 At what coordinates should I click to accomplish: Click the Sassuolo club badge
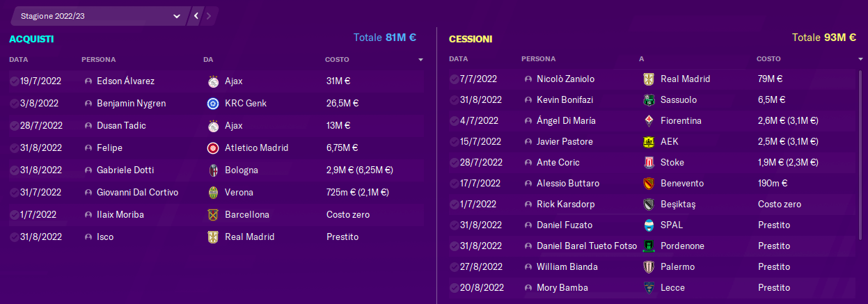click(649, 100)
